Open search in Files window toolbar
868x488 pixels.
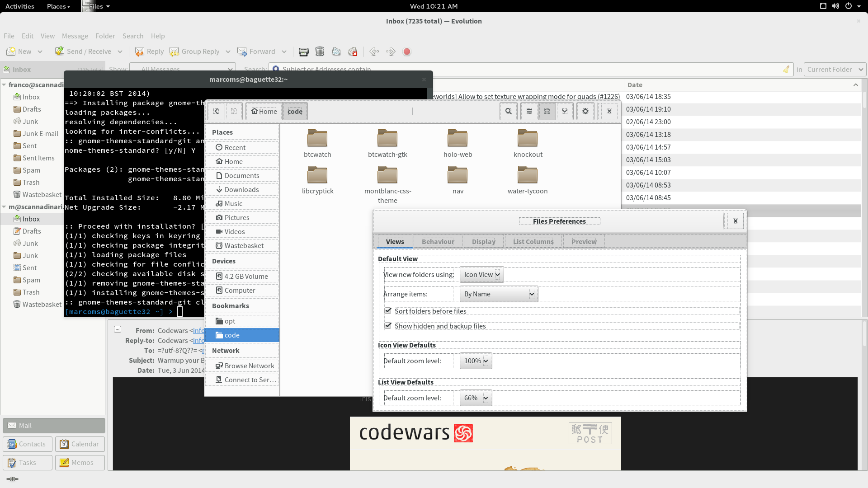509,111
